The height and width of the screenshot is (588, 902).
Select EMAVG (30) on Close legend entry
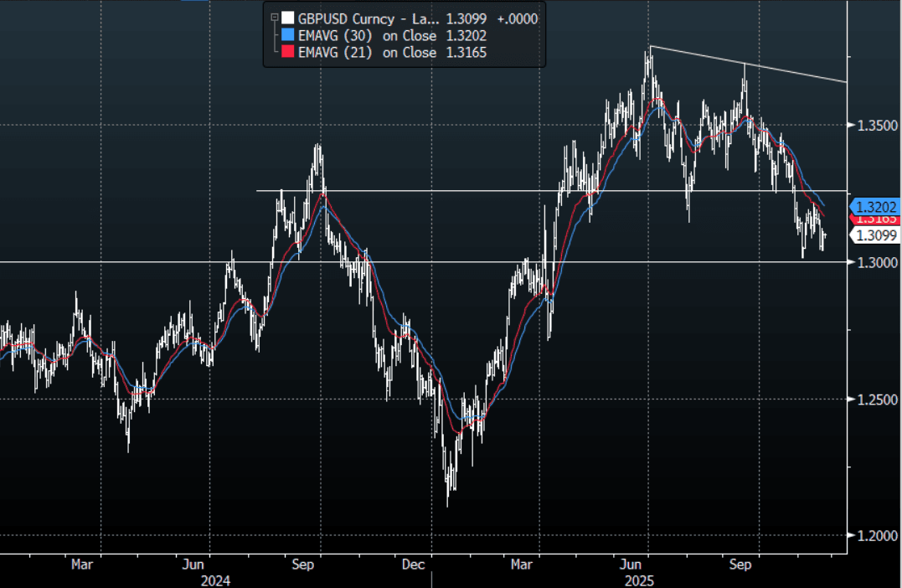pos(367,36)
